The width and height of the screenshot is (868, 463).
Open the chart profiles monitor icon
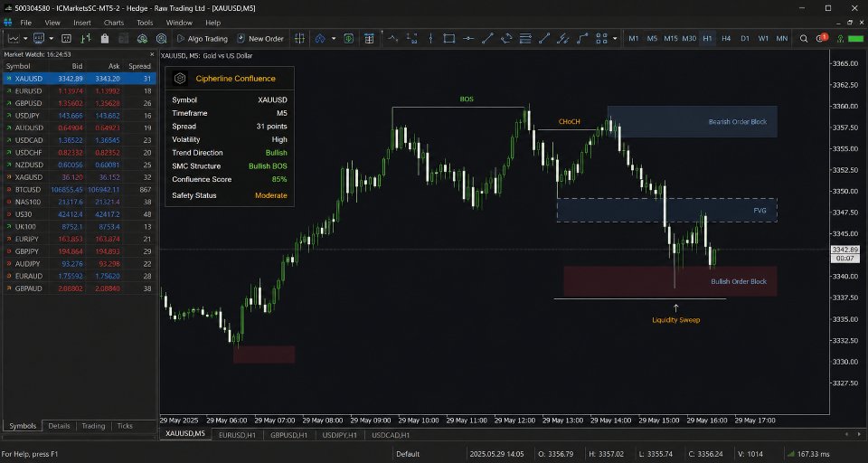pyautogui.click(x=38, y=39)
